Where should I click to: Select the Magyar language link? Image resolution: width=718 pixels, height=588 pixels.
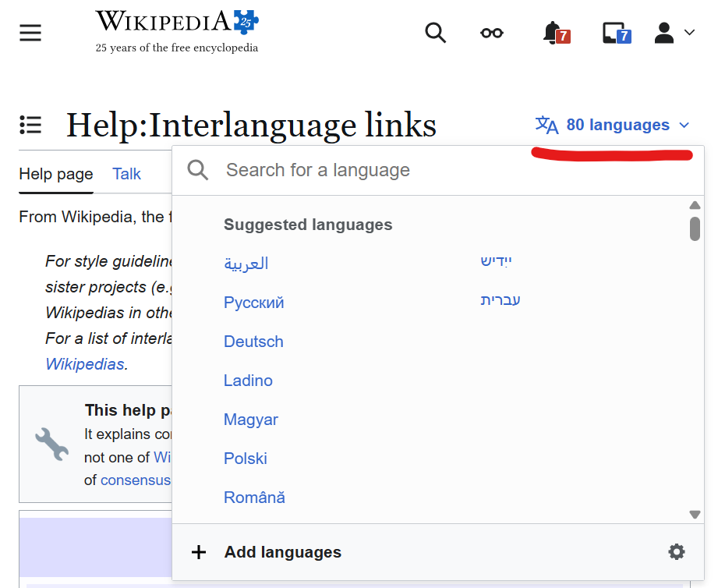[x=251, y=420]
